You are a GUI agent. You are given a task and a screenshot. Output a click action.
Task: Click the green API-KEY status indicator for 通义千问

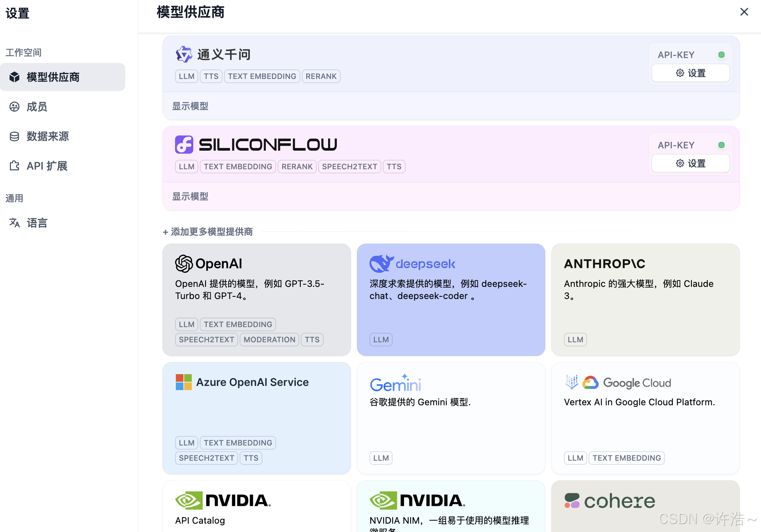pyautogui.click(x=721, y=55)
